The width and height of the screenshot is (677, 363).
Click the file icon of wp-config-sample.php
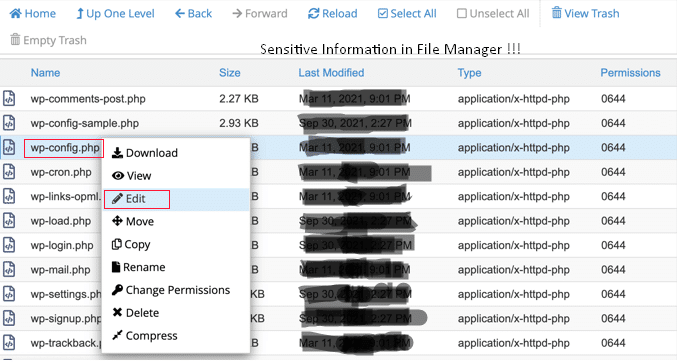(x=9, y=123)
